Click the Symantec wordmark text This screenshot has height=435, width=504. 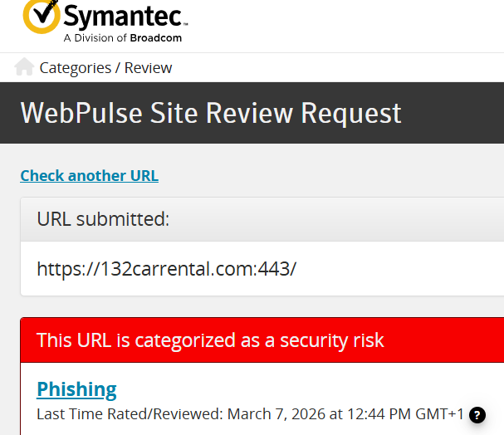pos(125,16)
